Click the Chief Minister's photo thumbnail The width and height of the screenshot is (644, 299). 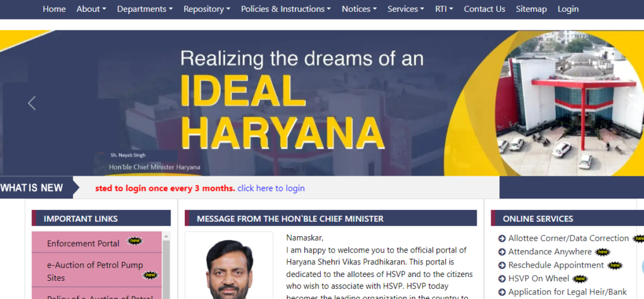coord(229,265)
